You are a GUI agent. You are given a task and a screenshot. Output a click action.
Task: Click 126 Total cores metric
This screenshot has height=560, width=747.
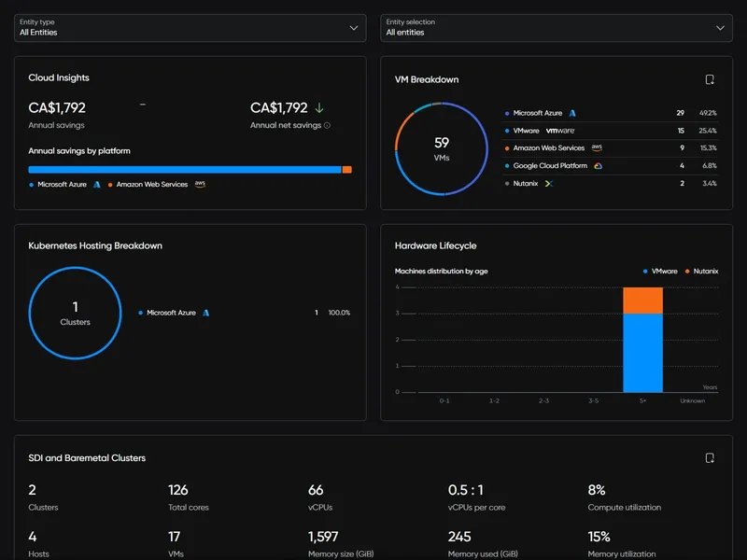click(189, 497)
